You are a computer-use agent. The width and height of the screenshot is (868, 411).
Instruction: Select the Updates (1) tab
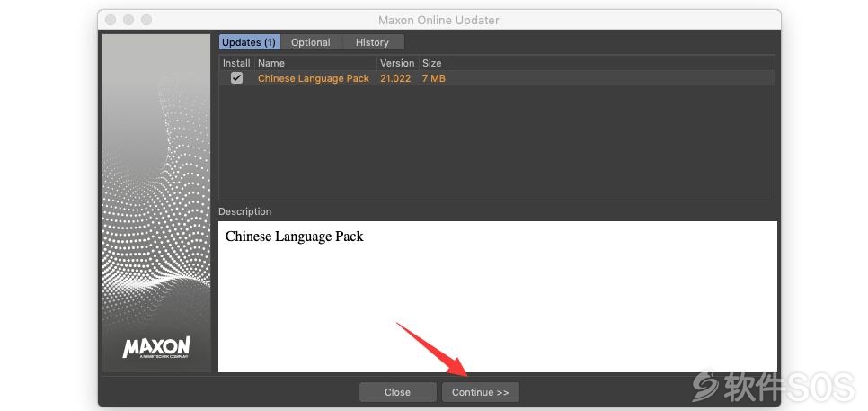[249, 42]
